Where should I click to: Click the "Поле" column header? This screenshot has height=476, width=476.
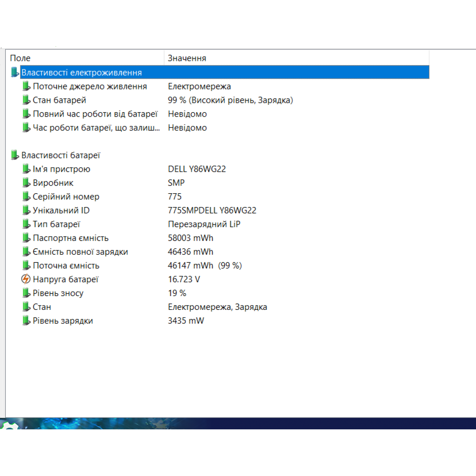[21, 58]
